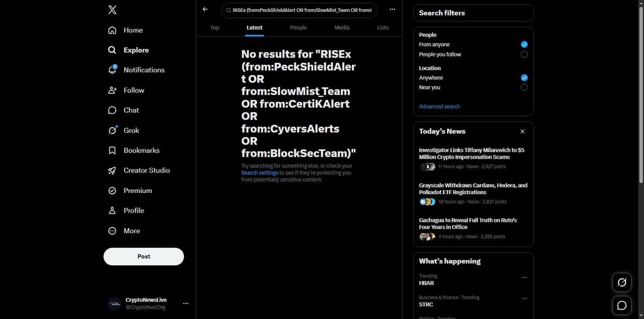Click avatars under Grayscale Withdraws story
The height and width of the screenshot is (319, 644).
point(428,202)
